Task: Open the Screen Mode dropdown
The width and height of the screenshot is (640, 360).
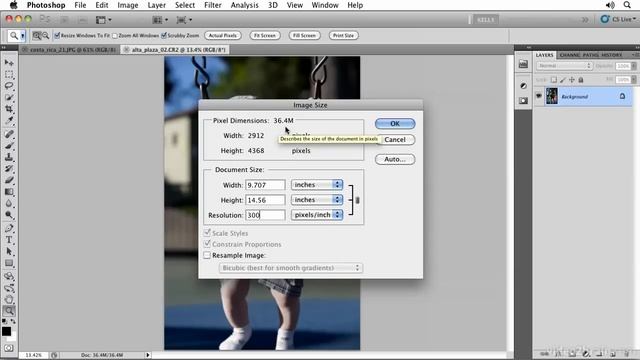Action: pyautogui.click(x=184, y=20)
